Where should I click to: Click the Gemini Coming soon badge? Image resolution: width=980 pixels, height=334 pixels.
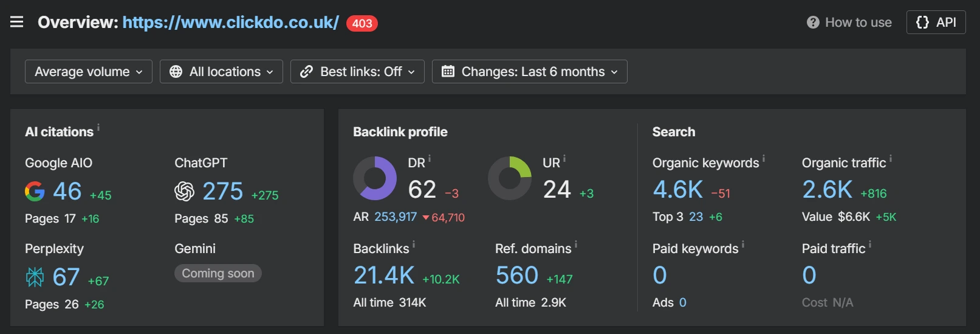pyautogui.click(x=218, y=273)
